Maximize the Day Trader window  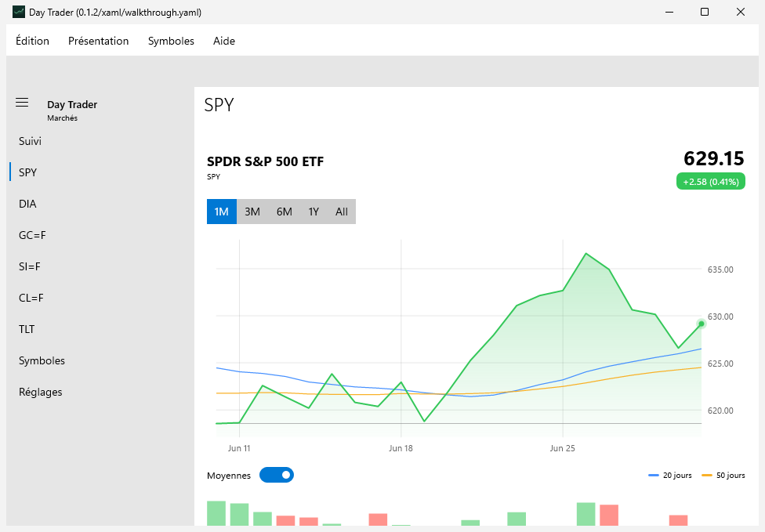(705, 12)
